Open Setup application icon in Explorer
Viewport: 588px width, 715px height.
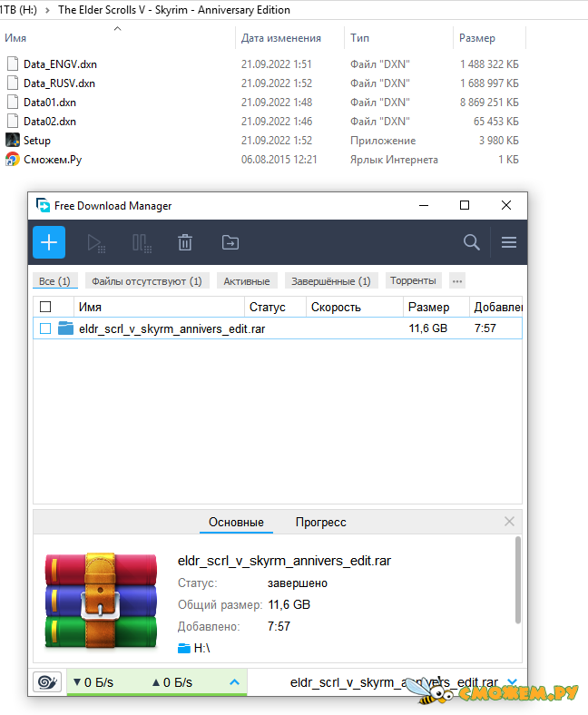click(13, 140)
